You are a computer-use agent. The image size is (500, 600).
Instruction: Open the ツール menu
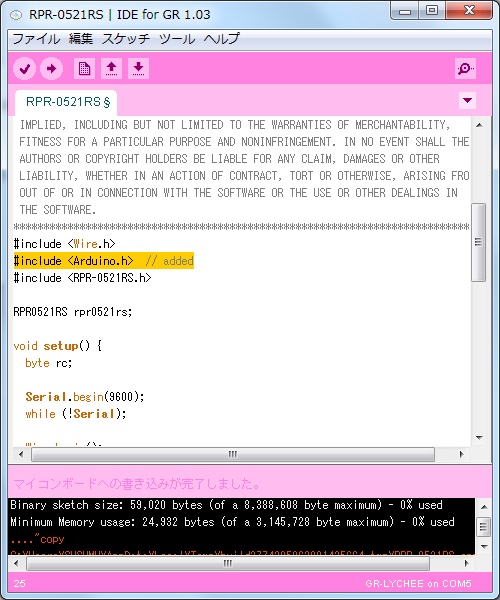(x=177, y=39)
